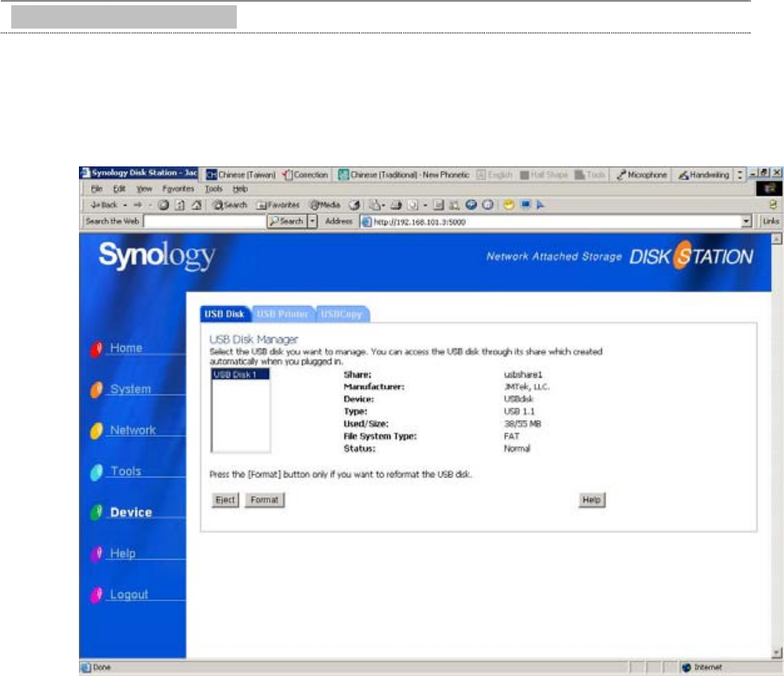Click the yellow smiley Messenger icon

[509, 205]
